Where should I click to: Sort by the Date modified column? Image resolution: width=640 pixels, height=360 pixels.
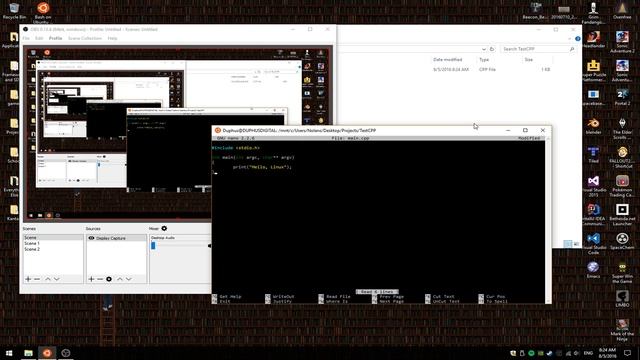(x=448, y=60)
